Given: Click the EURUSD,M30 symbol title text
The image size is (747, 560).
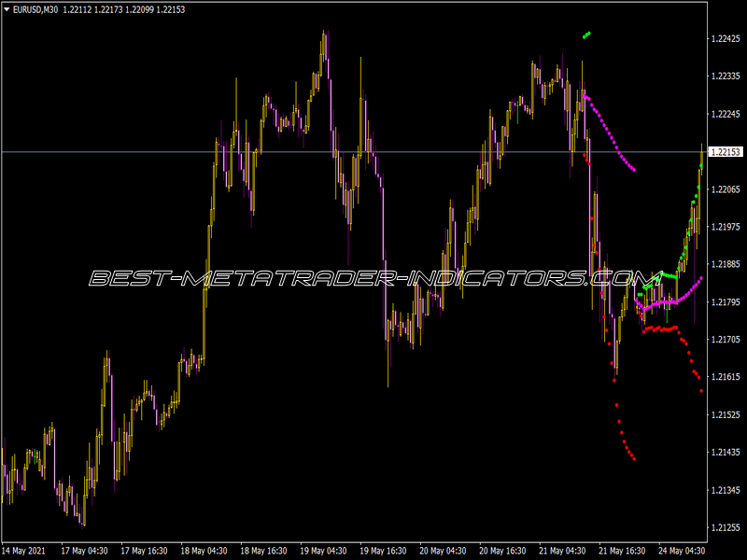Looking at the screenshot, I should [35, 9].
